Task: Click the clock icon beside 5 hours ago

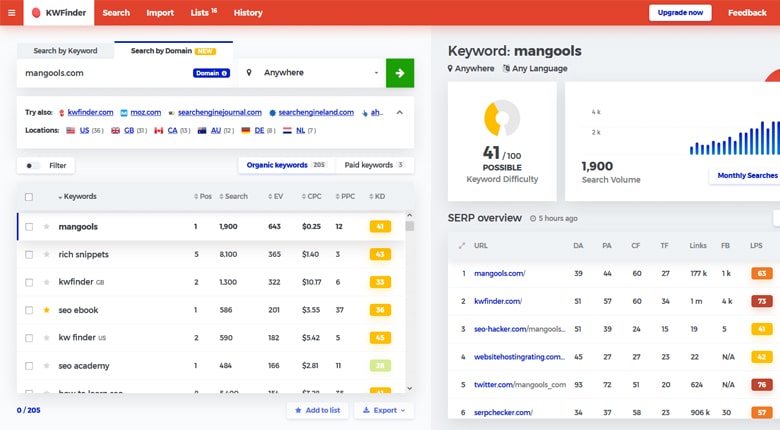Action: coord(533,218)
